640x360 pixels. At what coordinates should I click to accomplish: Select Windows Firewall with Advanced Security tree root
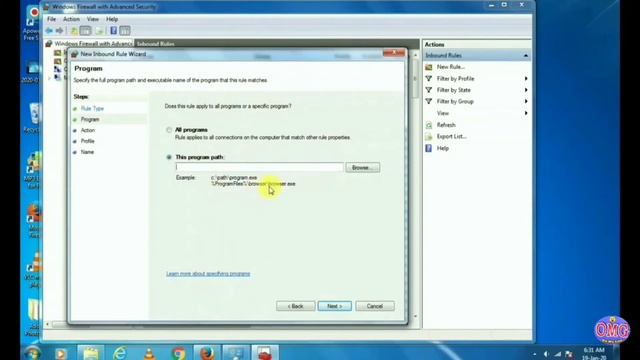93,44
